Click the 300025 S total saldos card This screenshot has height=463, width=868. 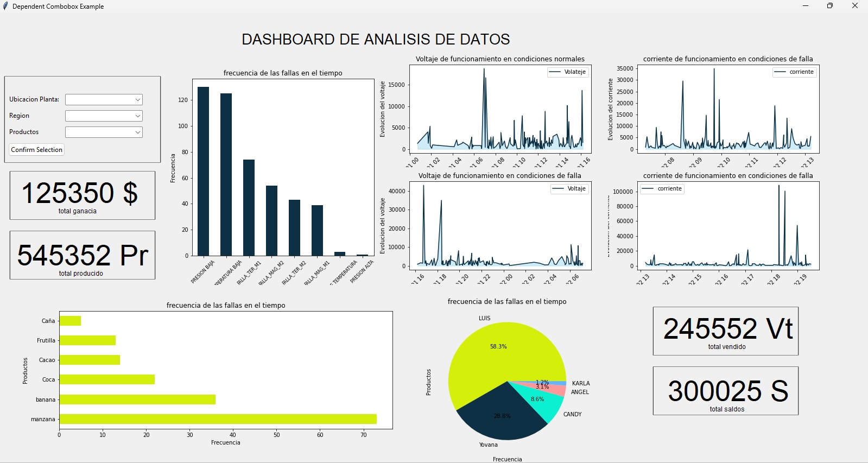[x=725, y=391]
